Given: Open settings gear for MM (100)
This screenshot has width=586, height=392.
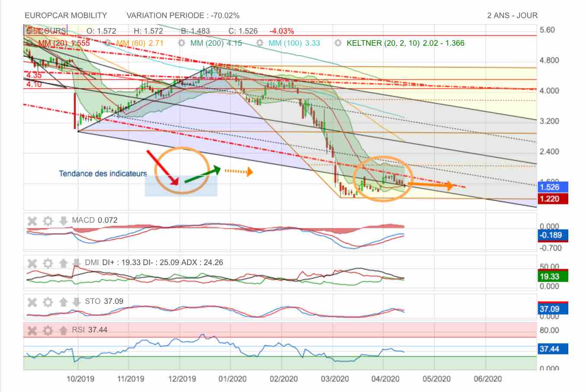Looking at the screenshot, I should click(x=260, y=43).
